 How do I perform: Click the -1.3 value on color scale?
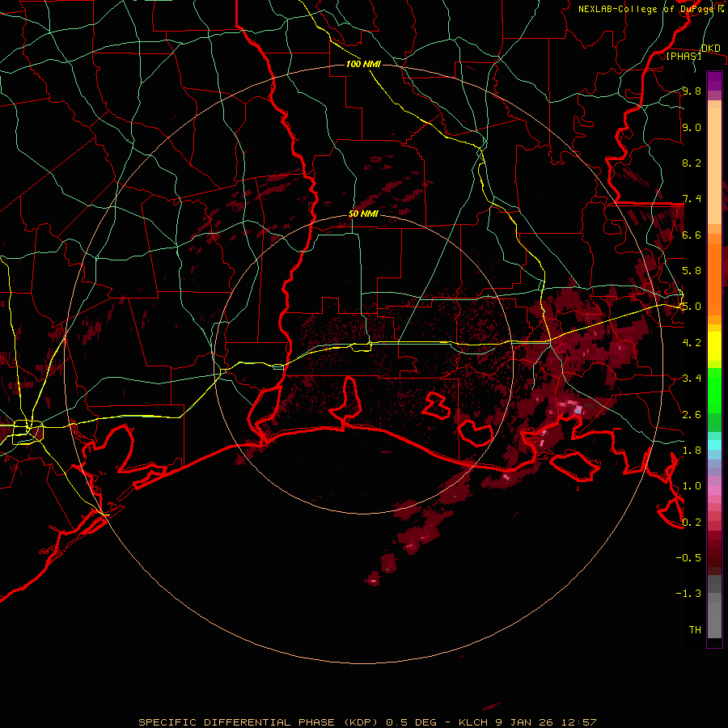[688, 594]
